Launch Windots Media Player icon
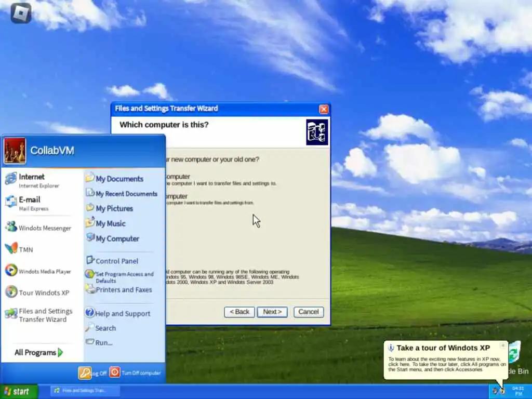 coord(11,270)
